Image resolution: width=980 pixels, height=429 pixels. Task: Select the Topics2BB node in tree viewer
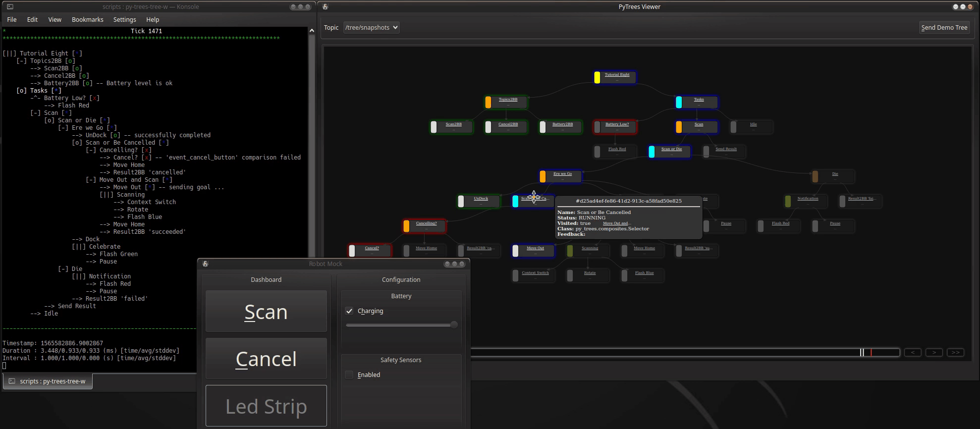pyautogui.click(x=506, y=102)
